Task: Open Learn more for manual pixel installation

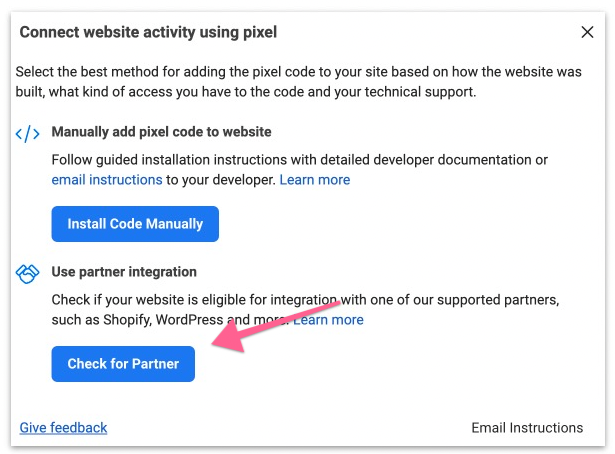Action: tap(314, 180)
